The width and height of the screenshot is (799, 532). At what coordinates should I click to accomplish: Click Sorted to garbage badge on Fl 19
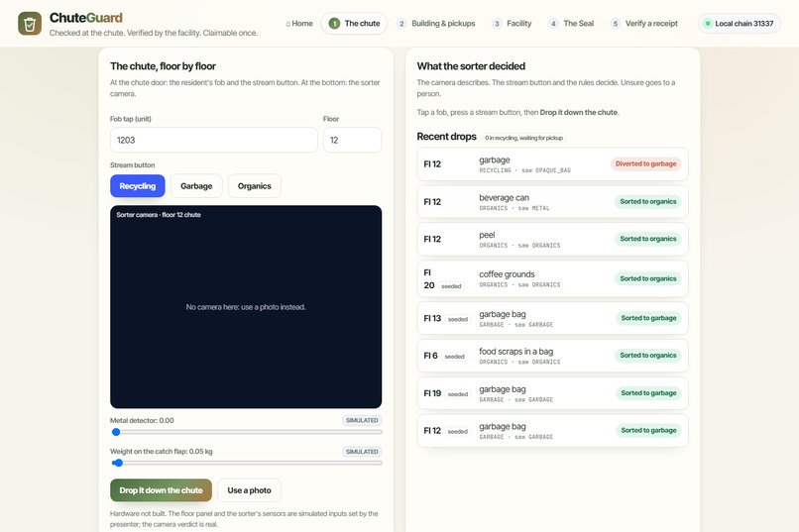[x=648, y=393]
